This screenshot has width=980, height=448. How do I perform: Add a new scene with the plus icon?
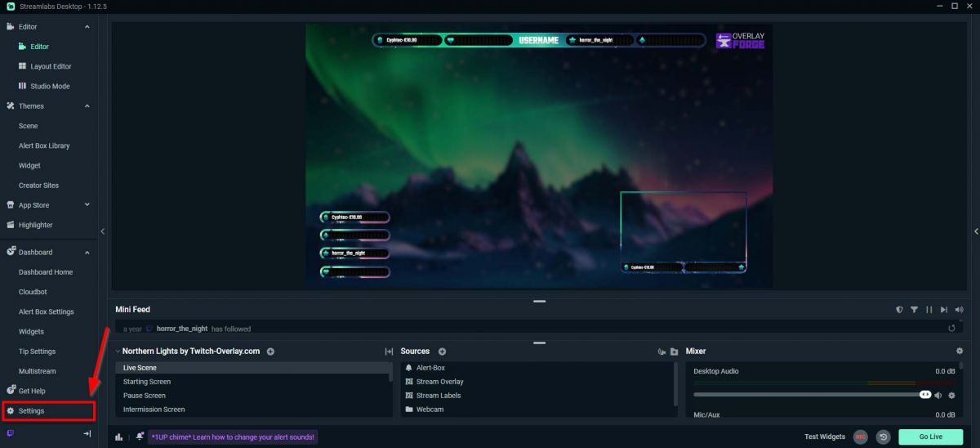point(270,352)
